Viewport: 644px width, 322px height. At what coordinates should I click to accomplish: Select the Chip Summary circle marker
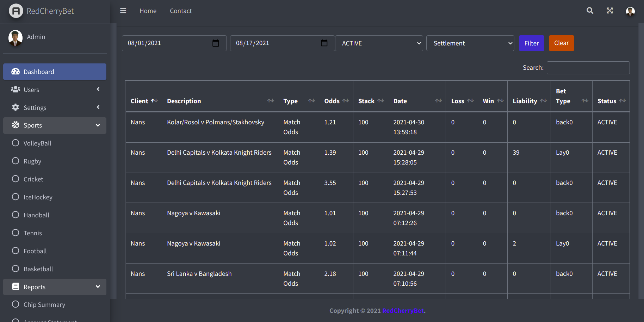coord(16,304)
